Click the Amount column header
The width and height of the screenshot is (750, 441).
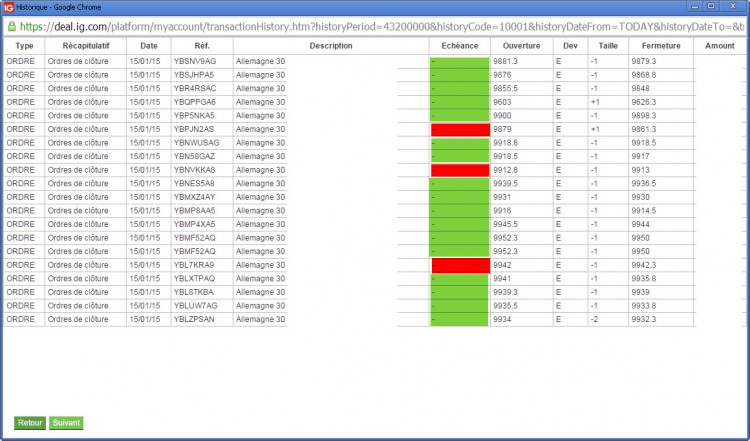(720, 46)
